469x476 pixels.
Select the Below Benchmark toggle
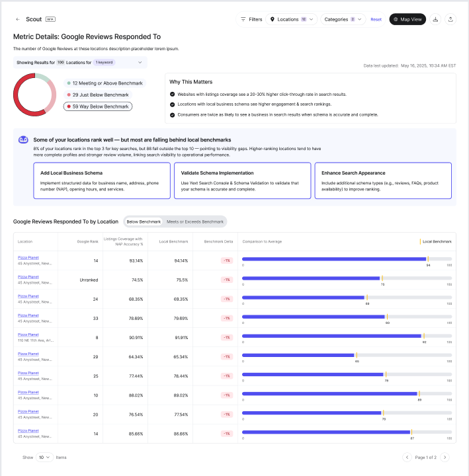coord(144,221)
